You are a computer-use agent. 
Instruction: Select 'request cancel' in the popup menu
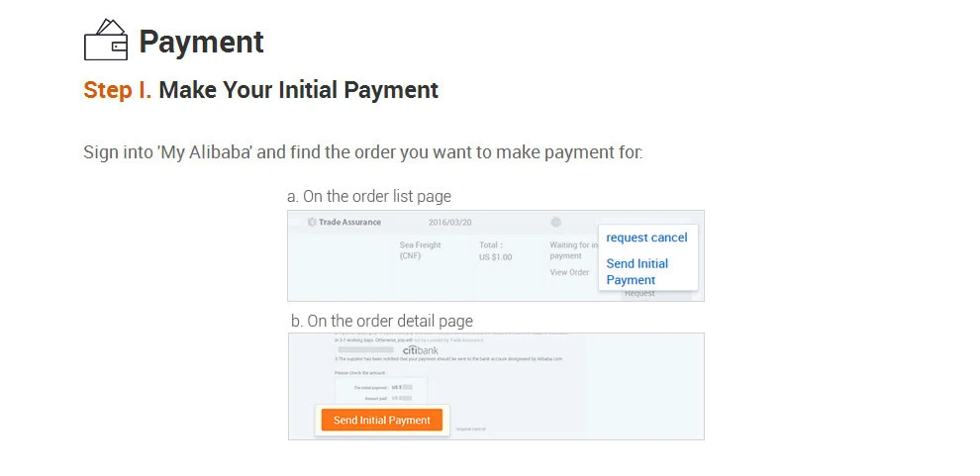[646, 238]
